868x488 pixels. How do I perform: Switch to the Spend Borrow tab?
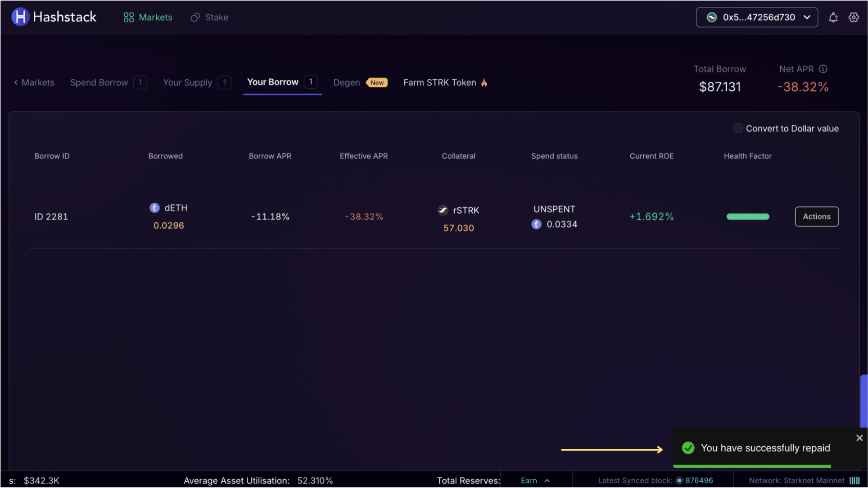pos(99,82)
